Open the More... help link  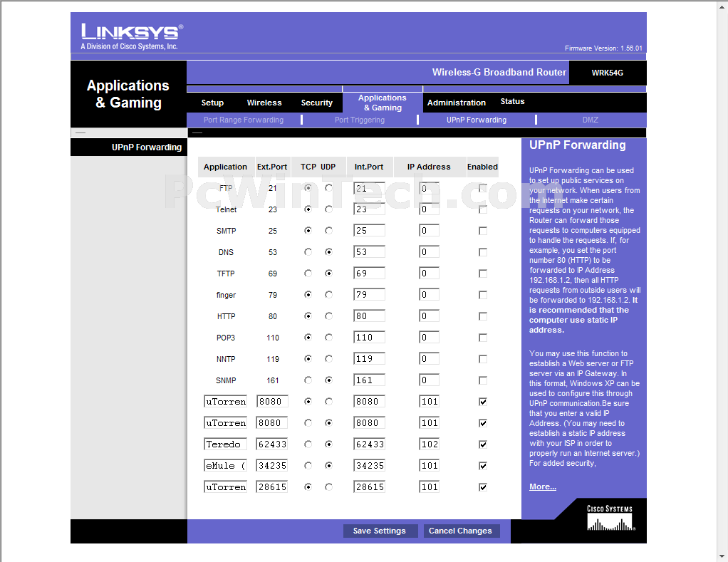[x=543, y=486]
